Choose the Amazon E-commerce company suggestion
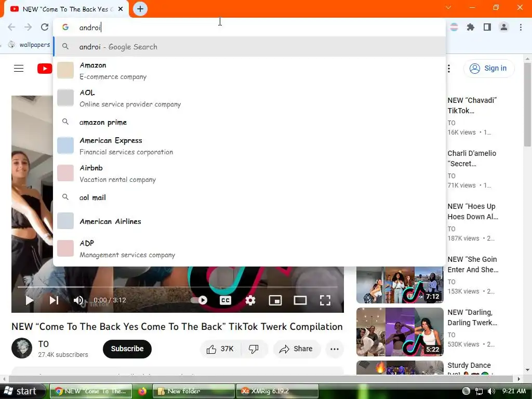The width and height of the screenshot is (532, 399). pyautogui.click(x=249, y=71)
